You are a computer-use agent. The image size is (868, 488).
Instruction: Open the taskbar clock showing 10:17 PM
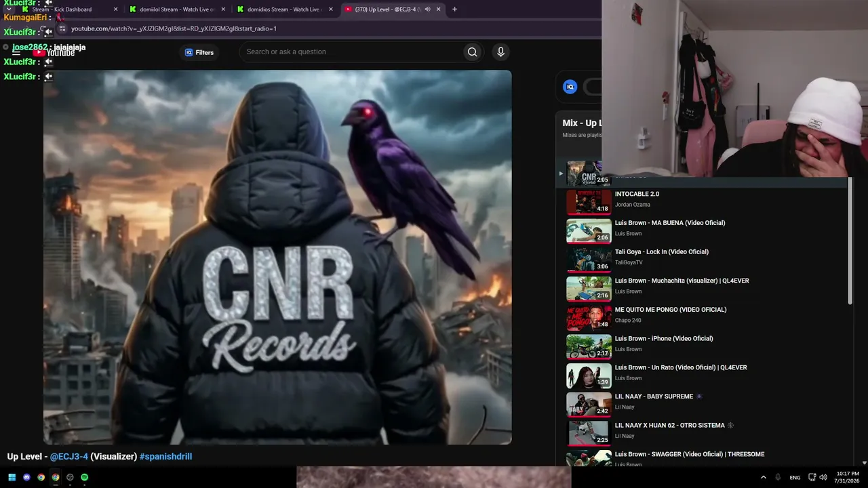point(848,477)
